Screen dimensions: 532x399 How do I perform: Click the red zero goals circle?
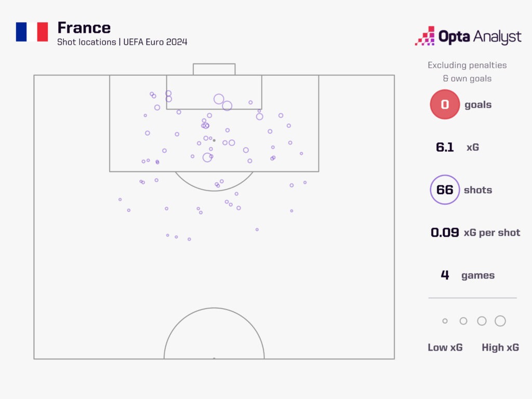coord(445,104)
